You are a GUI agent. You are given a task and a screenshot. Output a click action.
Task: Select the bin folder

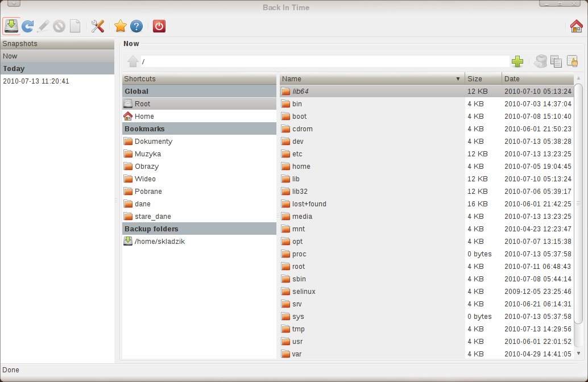point(426,104)
